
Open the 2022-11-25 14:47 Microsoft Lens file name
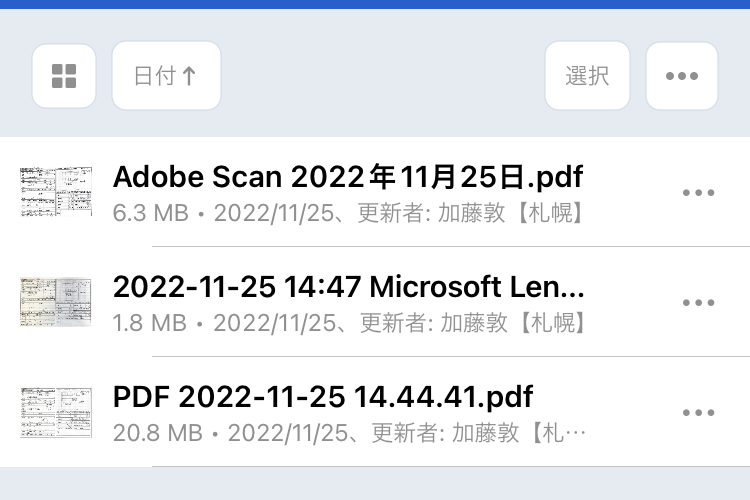(349, 287)
